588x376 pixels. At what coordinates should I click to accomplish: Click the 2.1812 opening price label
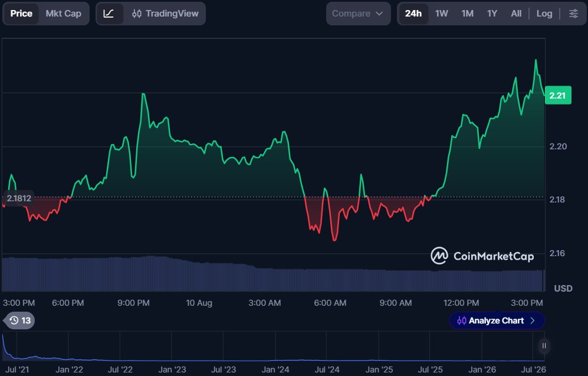coord(19,198)
